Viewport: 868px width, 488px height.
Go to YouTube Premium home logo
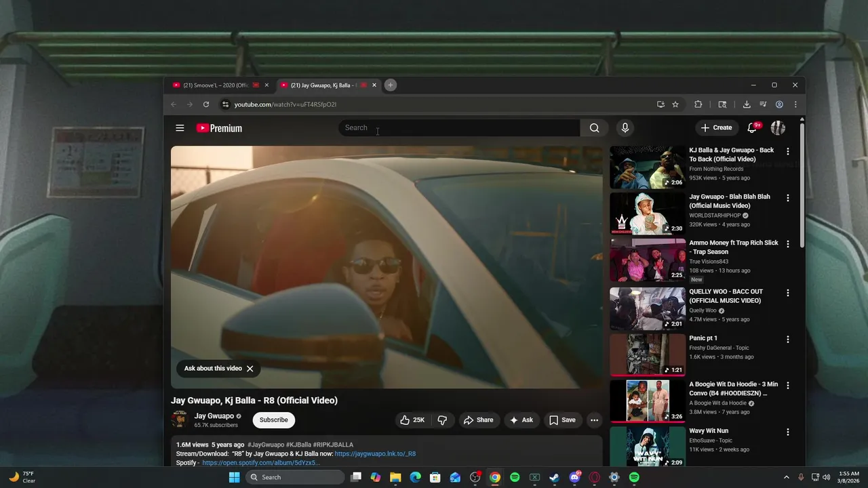pos(219,128)
